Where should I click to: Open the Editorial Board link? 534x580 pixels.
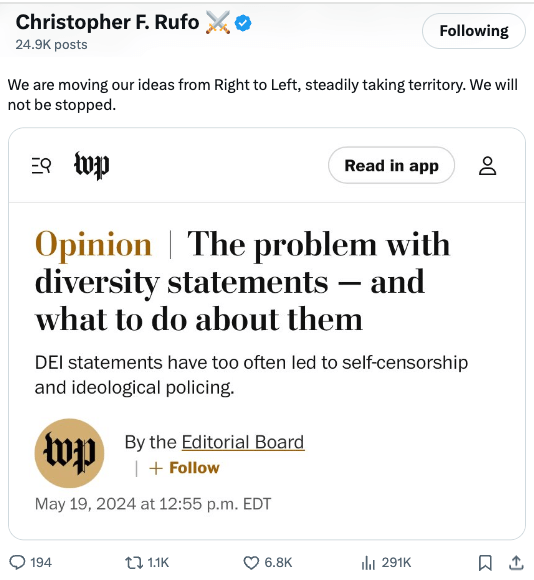pyautogui.click(x=243, y=442)
